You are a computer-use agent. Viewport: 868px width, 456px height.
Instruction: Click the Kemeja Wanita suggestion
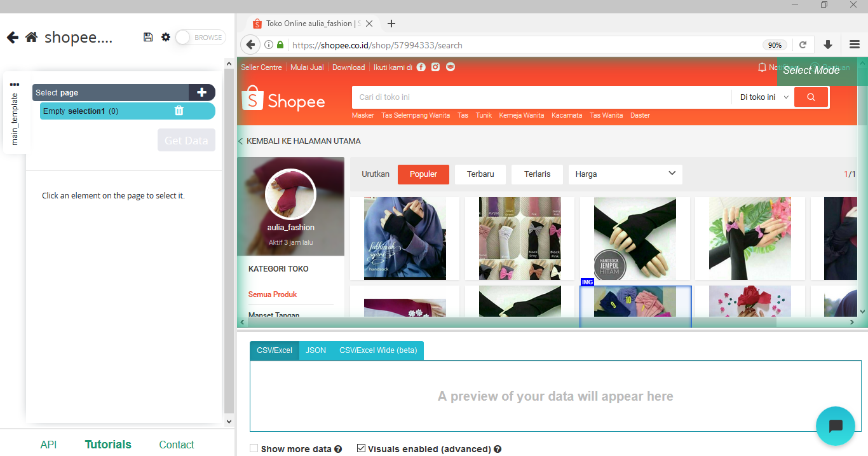click(522, 116)
